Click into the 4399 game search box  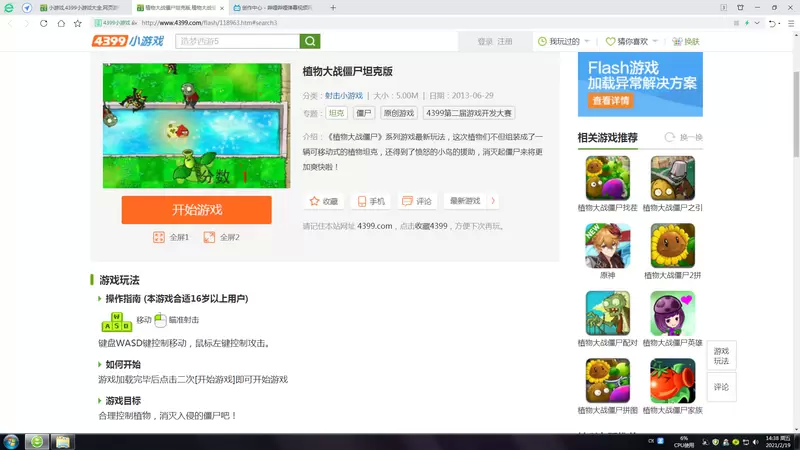(x=237, y=41)
